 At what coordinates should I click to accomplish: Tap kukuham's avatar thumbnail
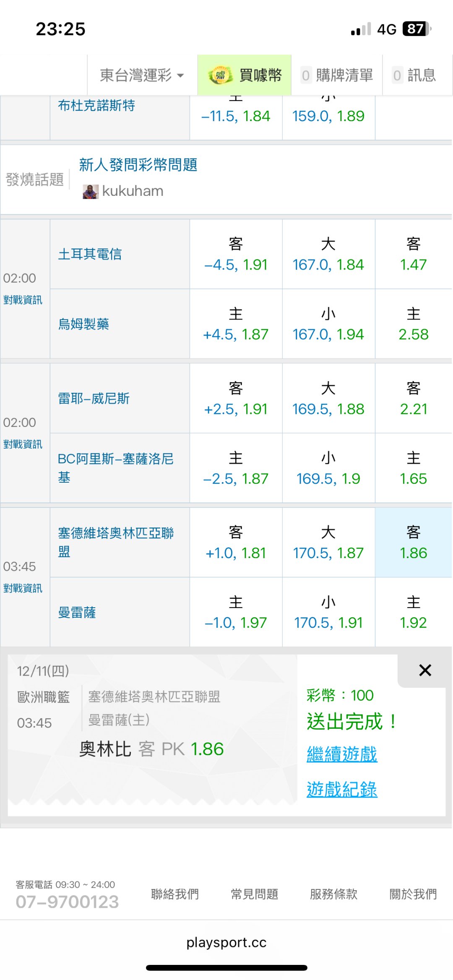tap(90, 191)
